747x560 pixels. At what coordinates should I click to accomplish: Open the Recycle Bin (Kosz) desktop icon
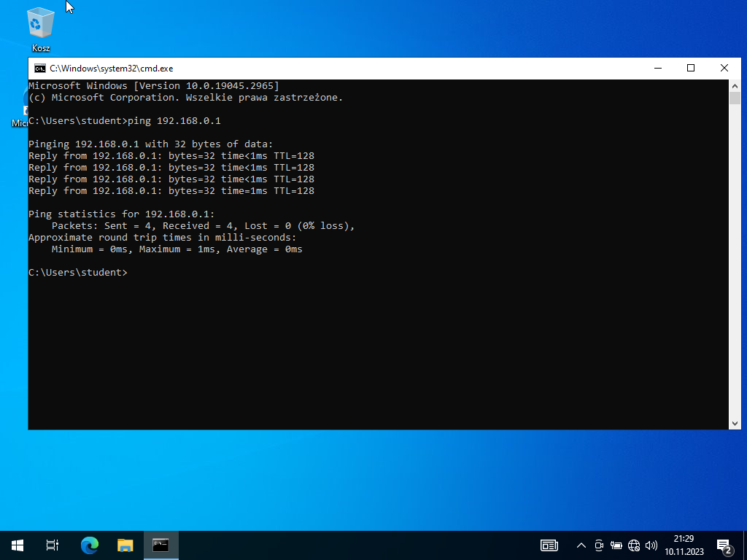coord(41,29)
